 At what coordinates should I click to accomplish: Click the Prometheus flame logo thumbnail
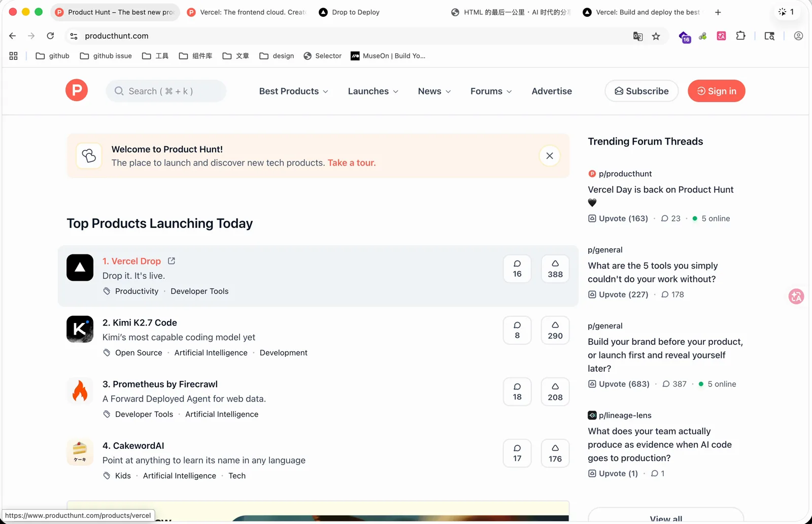point(80,390)
